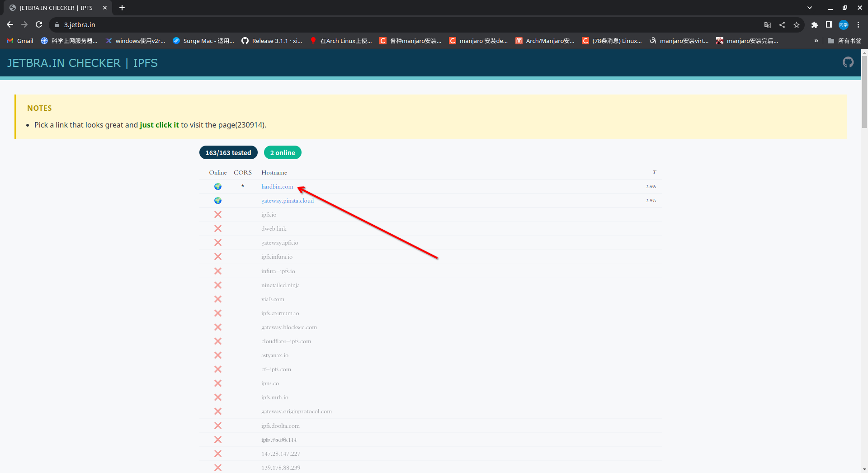868x473 pixels.
Task: Go back to the previous page
Action: click(10, 25)
